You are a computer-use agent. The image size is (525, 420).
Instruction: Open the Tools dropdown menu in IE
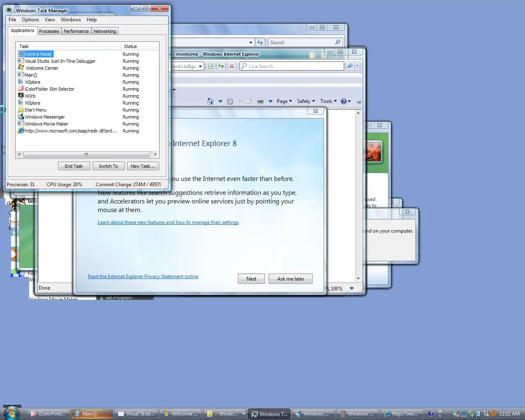(329, 101)
